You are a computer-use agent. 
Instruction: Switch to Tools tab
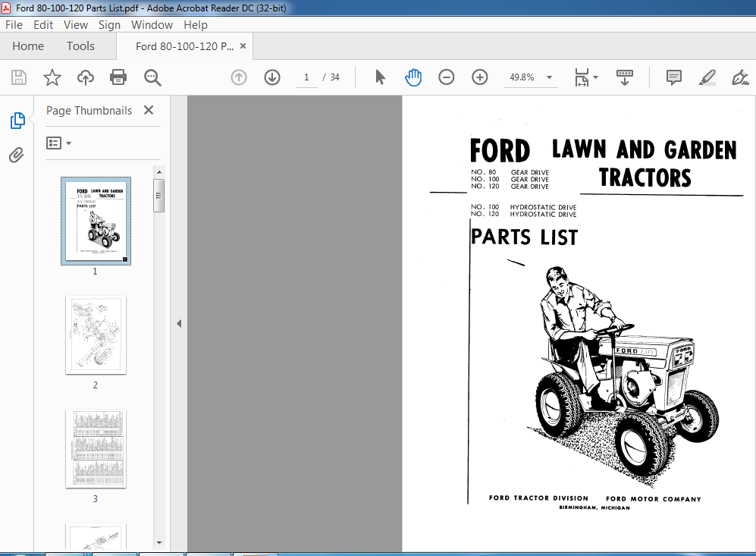point(80,46)
